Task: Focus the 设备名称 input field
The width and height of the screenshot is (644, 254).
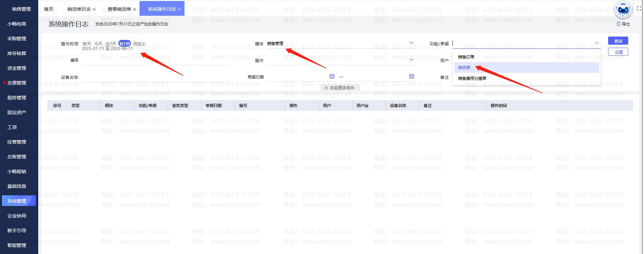Action: 156,77
